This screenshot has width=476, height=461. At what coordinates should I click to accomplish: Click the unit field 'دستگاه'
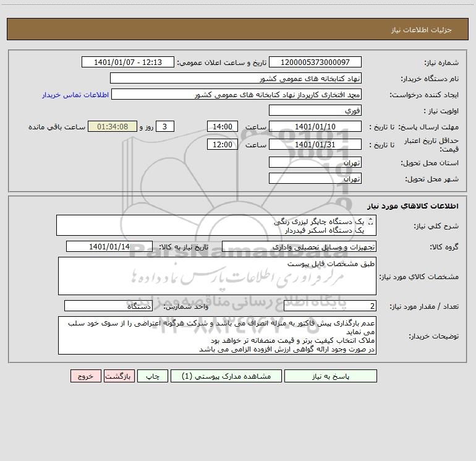[108, 306]
